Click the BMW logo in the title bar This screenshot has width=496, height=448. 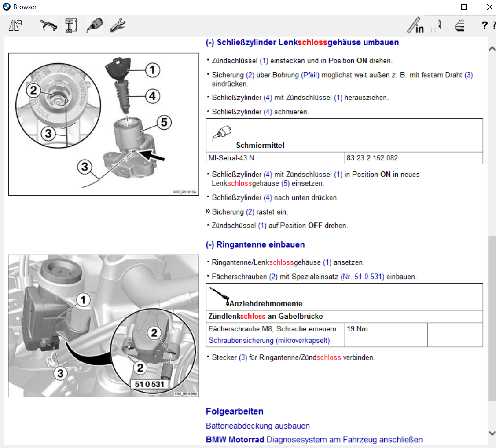coord(6,7)
